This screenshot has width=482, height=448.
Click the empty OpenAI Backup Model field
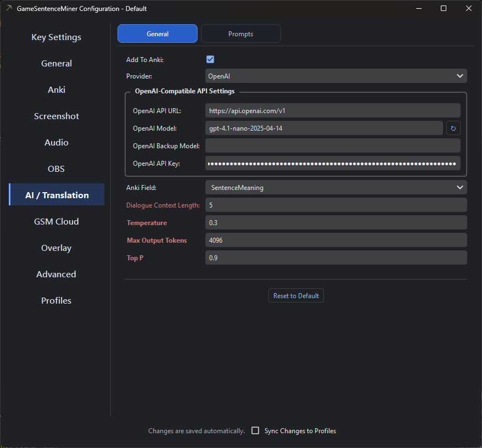(x=333, y=145)
